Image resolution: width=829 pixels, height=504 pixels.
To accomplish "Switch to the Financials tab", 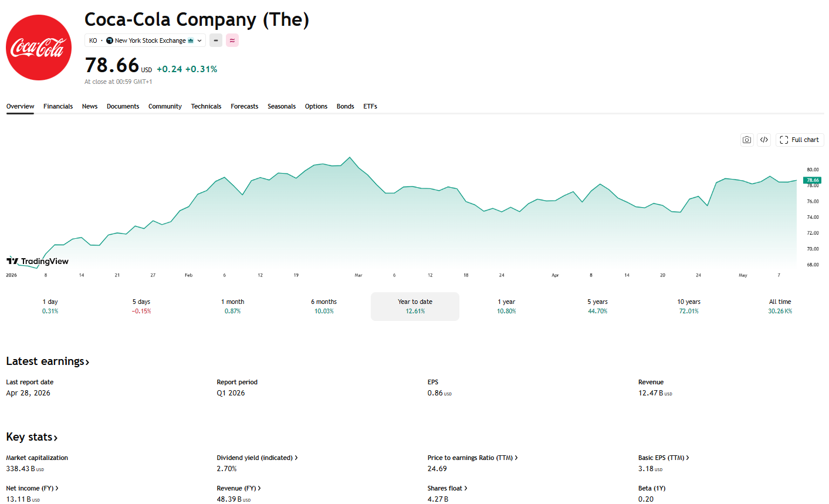I will (x=58, y=106).
